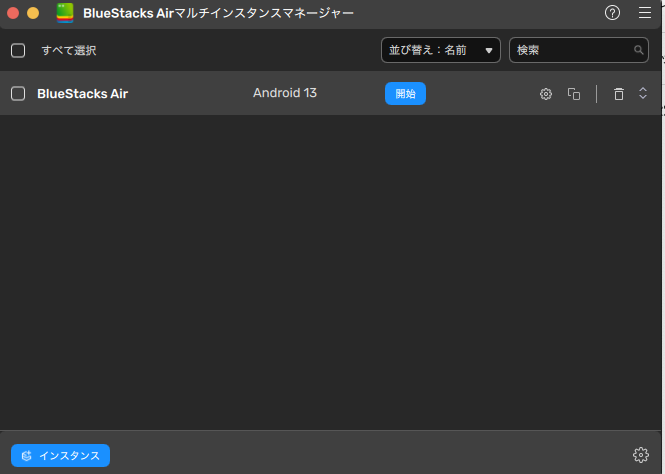Click the すべて選択 label text
This screenshot has width=665, height=474.
point(69,50)
